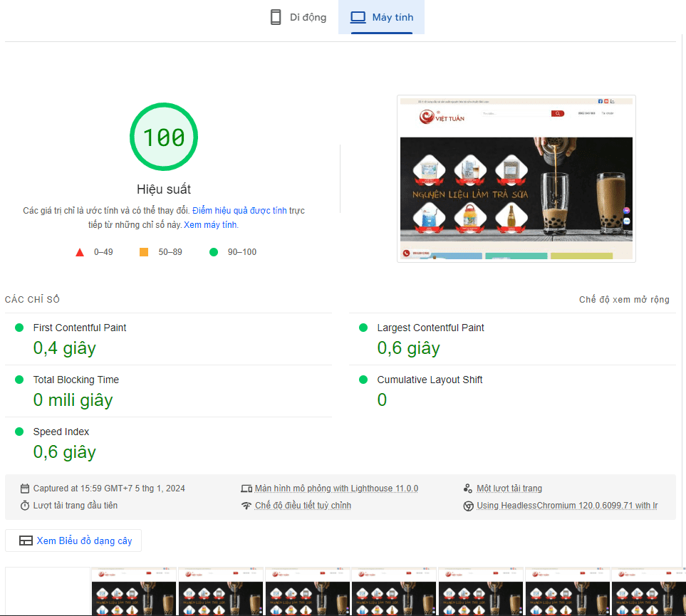Click 'Chế độ điều tiết tuỳ chỉnh' text
Viewport: 686px width, 616px height.
point(303,506)
